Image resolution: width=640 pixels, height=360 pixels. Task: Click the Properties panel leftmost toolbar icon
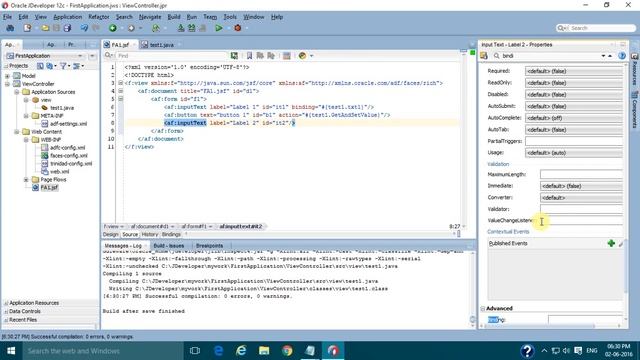(x=484, y=56)
